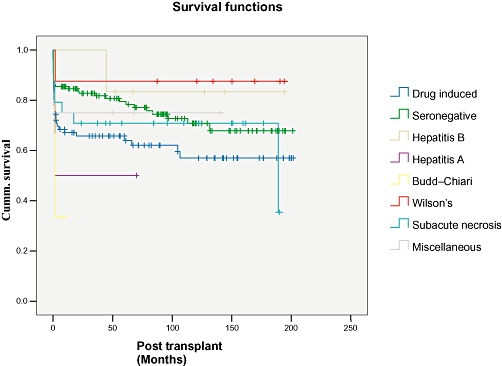Viewport: 502px width, 366px height.
Task: Click the yellow Budd–Chiari curve end marker
Action: point(63,217)
